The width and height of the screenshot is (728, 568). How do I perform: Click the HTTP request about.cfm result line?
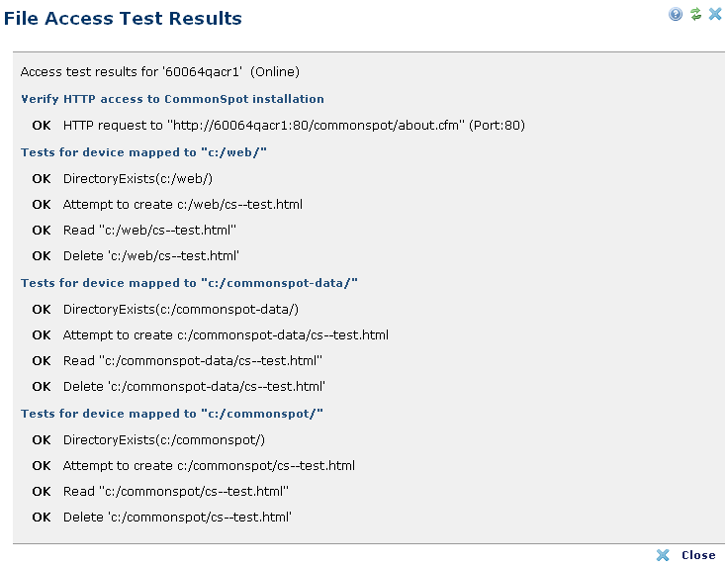pyautogui.click(x=293, y=126)
